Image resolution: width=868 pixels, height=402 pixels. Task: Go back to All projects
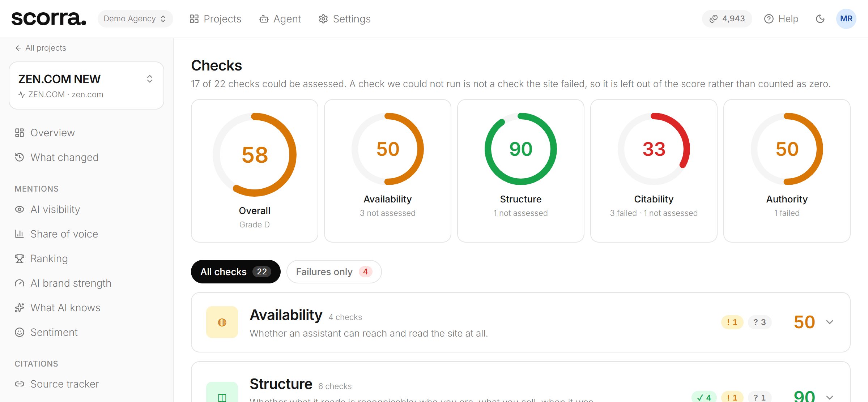(41, 48)
